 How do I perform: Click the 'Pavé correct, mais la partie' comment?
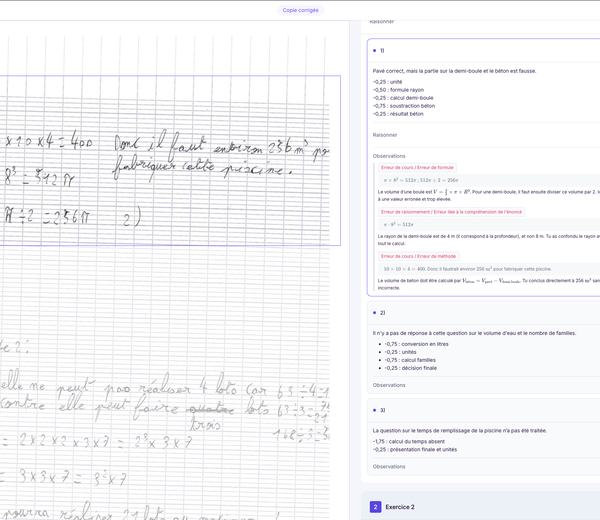454,71
